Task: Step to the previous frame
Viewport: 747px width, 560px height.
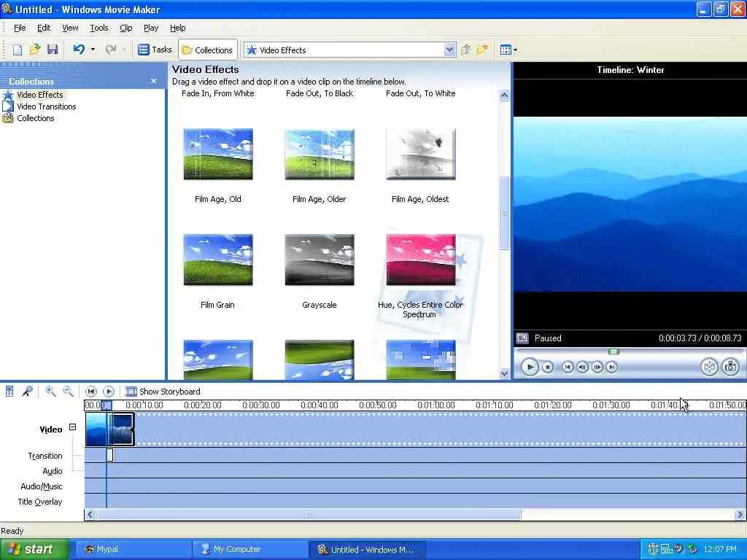Action: pos(582,367)
